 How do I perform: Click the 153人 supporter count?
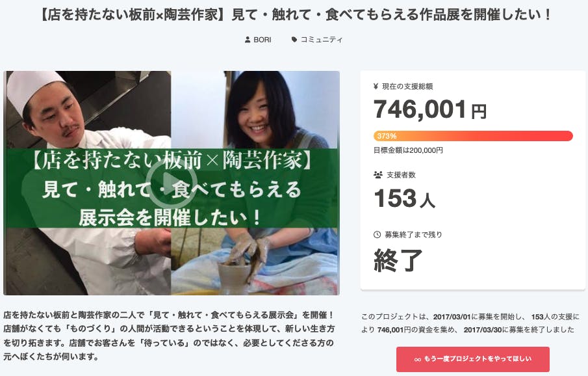tap(404, 198)
